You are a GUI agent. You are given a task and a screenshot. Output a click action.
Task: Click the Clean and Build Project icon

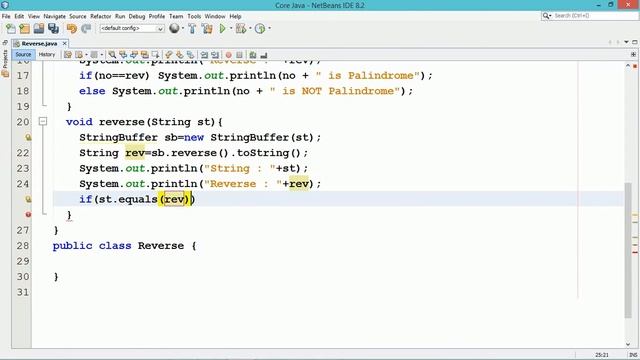click(x=207, y=29)
